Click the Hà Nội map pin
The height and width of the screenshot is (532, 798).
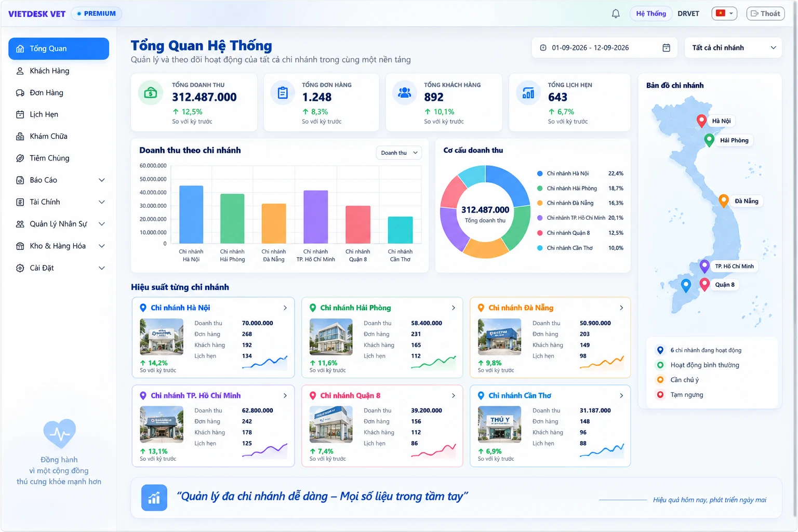(x=701, y=121)
